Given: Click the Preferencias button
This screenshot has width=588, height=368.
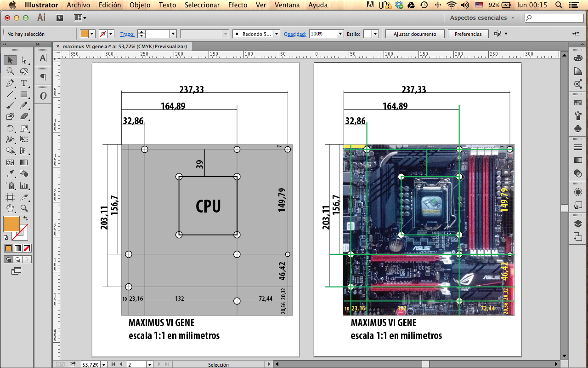Looking at the screenshot, I should [468, 34].
